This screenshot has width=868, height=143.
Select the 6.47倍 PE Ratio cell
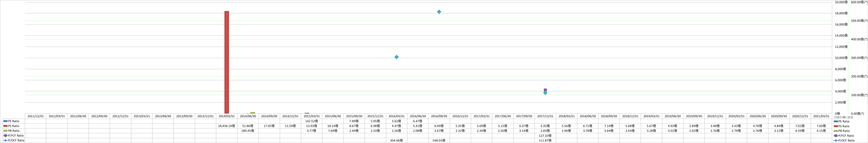click(x=418, y=121)
